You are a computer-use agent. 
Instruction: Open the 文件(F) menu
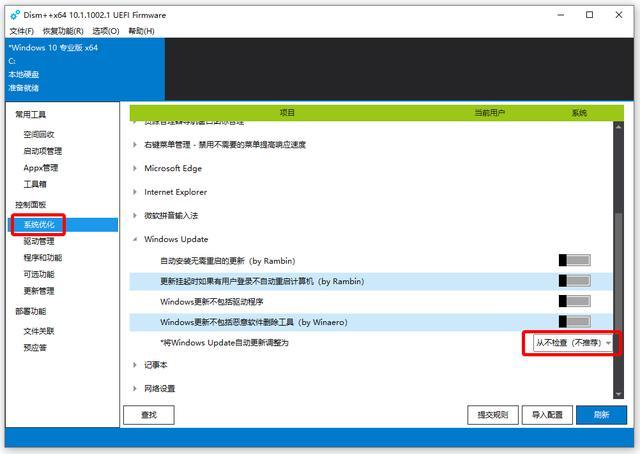[x=22, y=31]
